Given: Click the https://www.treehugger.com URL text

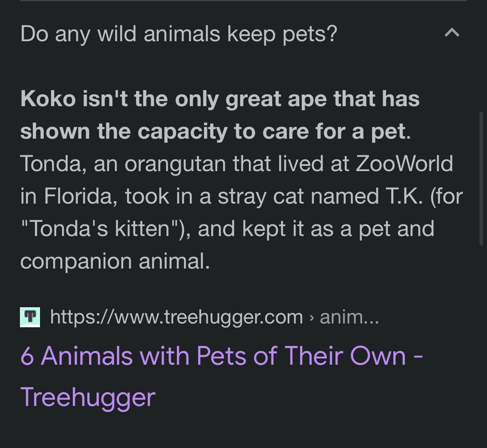Looking at the screenshot, I should (x=176, y=317).
